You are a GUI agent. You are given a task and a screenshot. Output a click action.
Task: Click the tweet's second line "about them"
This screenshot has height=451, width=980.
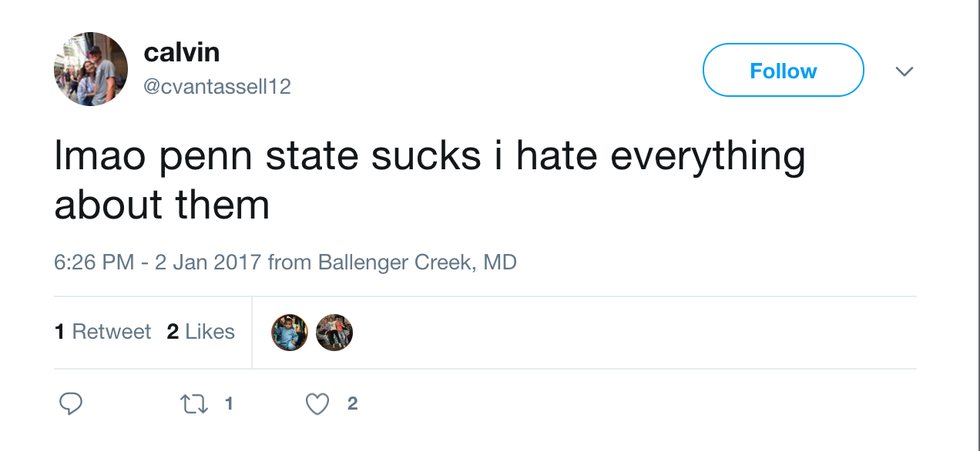click(x=162, y=204)
